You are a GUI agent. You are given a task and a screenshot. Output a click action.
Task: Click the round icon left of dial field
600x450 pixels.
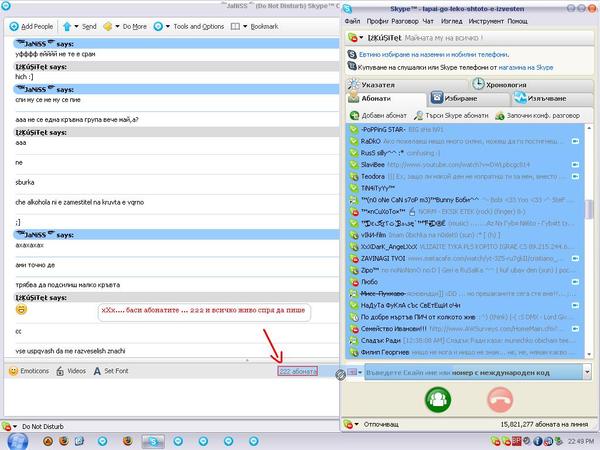coord(341,375)
